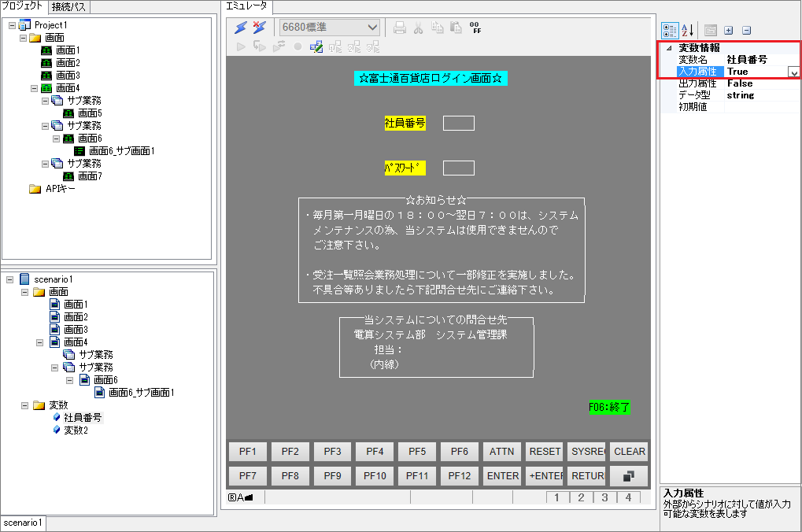This screenshot has width=802, height=532.
Task: Collapse the 画面6 node in scenario tree
Action: tap(69, 380)
